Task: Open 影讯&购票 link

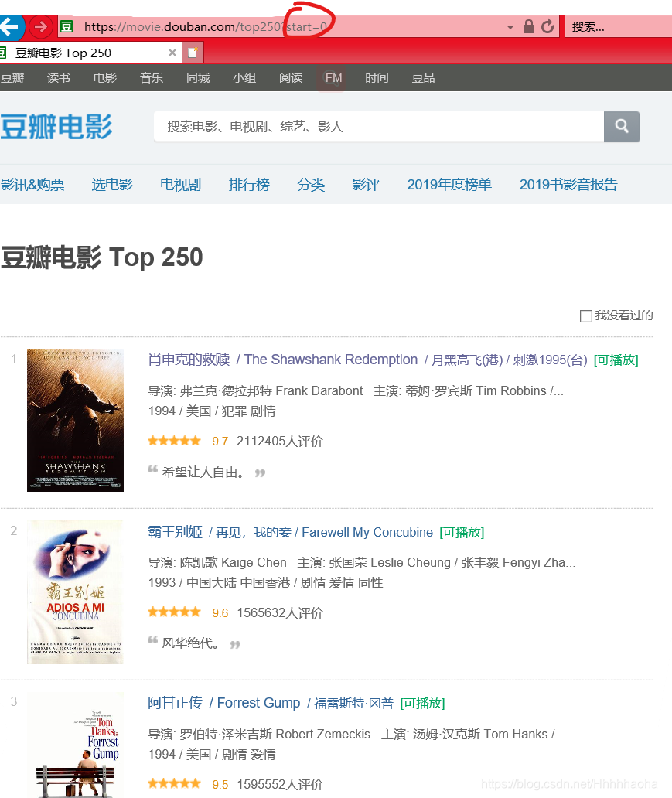Action: (x=32, y=184)
